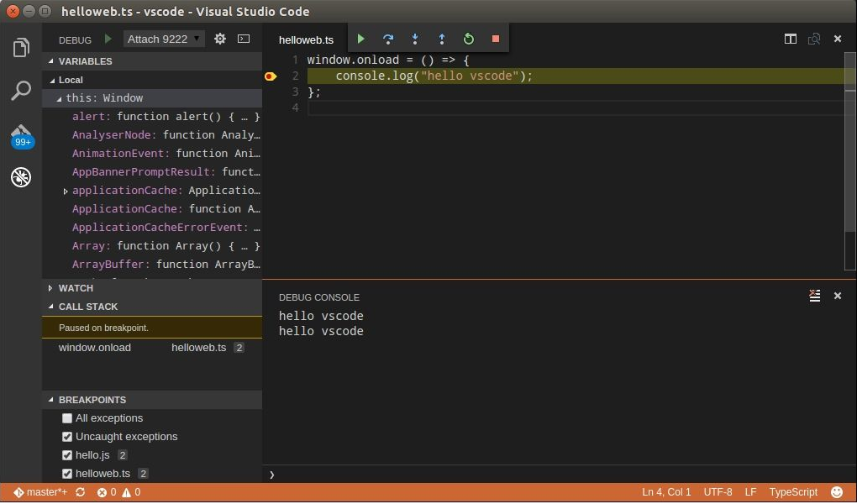Disable the hello.js breakpoint checkbox
The image size is (857, 504).
click(x=66, y=455)
